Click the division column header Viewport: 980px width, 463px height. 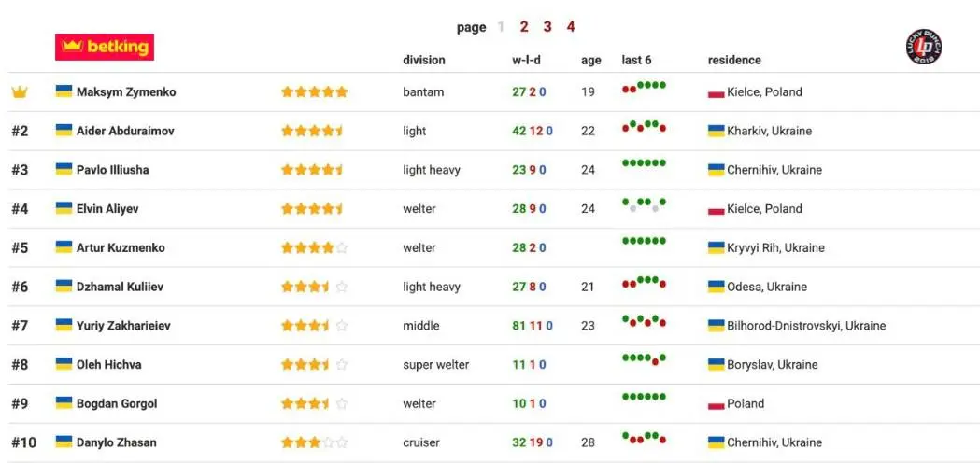pos(424,60)
